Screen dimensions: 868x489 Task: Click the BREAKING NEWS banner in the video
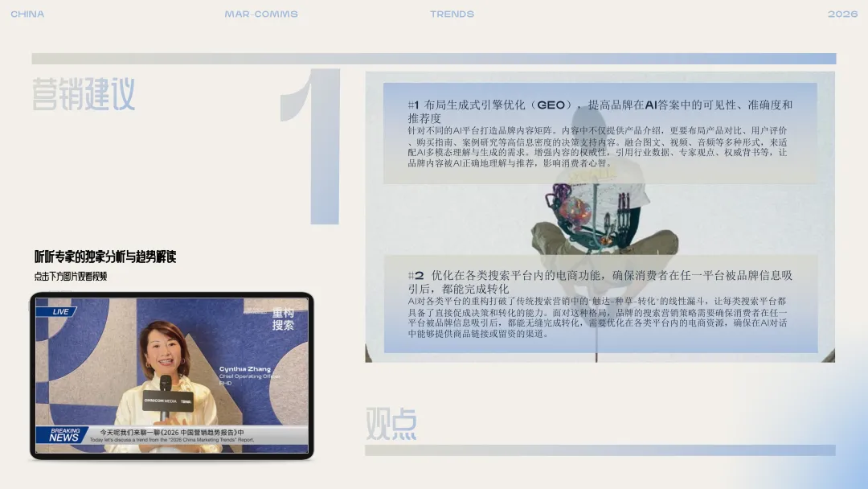point(62,435)
